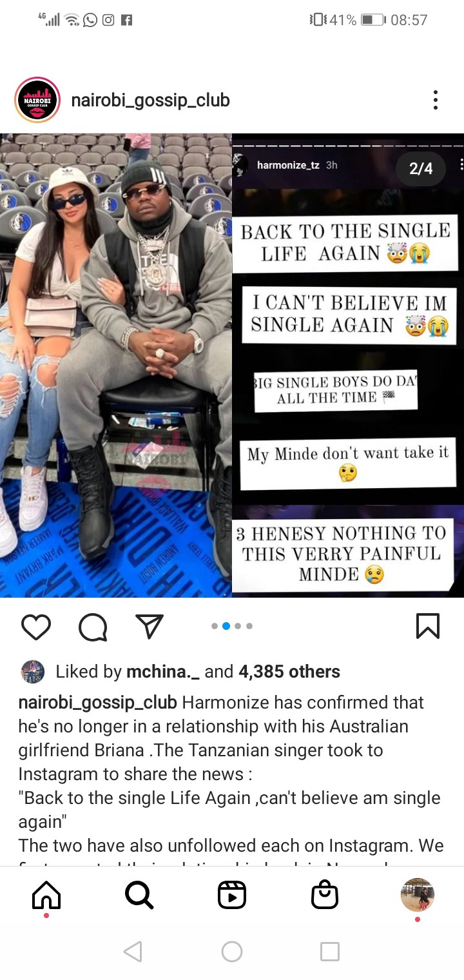
Task: Select the third carousel indicator dot
Action: click(x=238, y=626)
